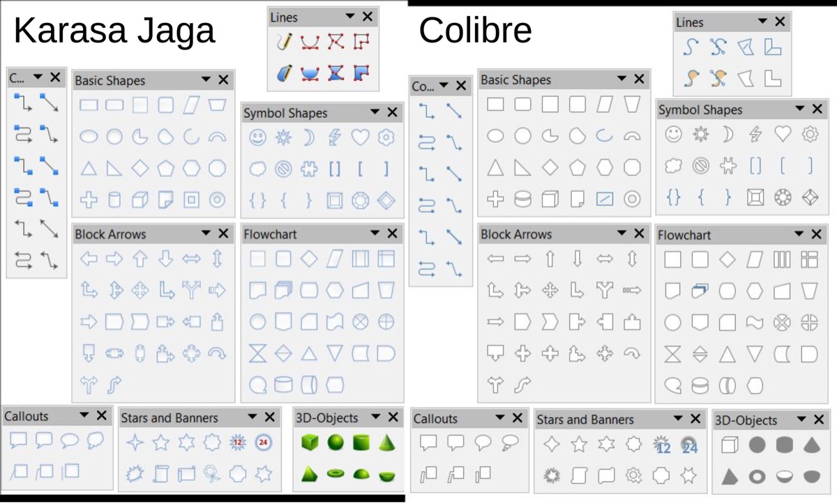Screen dimensions: 837x504
Task: Select the diamond decision shape in Colibre Flowchart
Action: click(727, 260)
